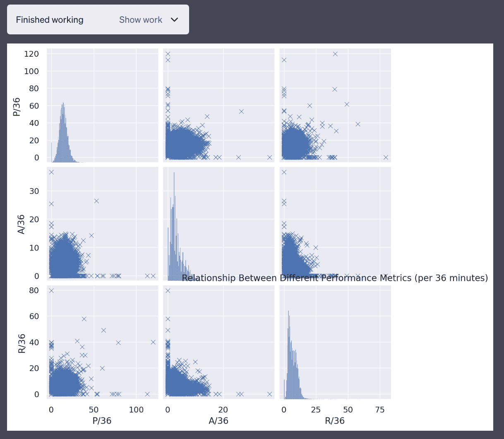Select scatter plot with A/36 on x, P/36 on y

(x=219, y=106)
